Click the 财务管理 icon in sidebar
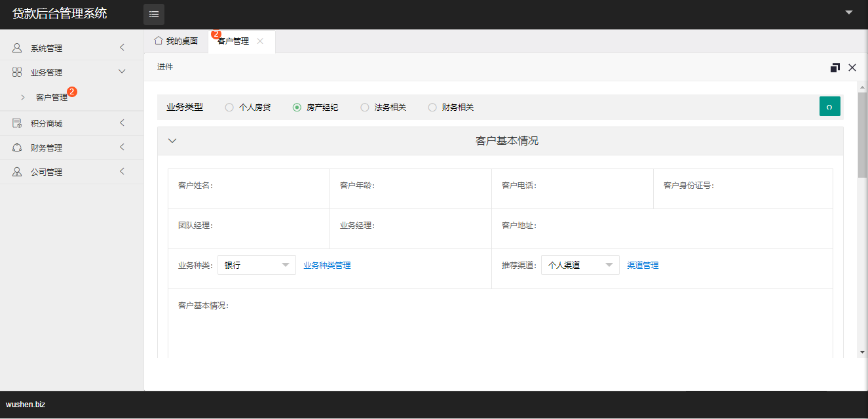 point(17,148)
